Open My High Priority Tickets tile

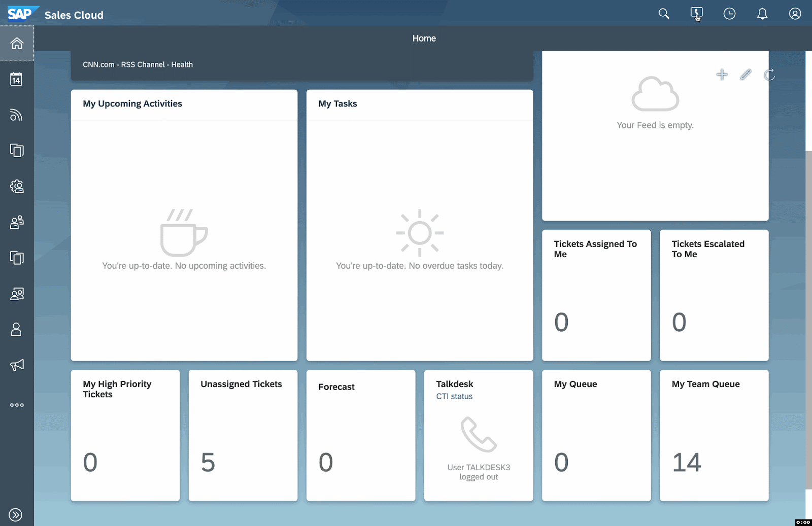click(x=125, y=435)
